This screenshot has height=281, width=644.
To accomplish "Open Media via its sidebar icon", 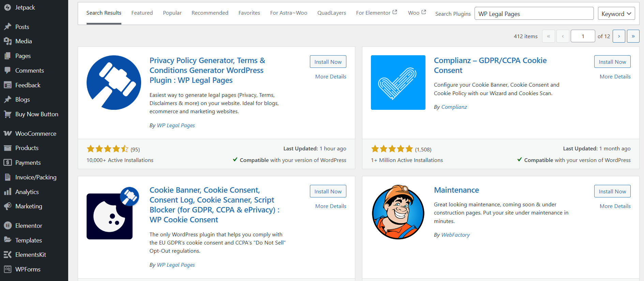I will click(8, 41).
